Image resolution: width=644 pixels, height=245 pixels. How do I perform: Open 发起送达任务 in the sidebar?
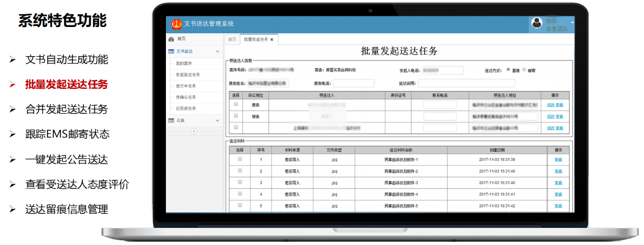(x=188, y=75)
